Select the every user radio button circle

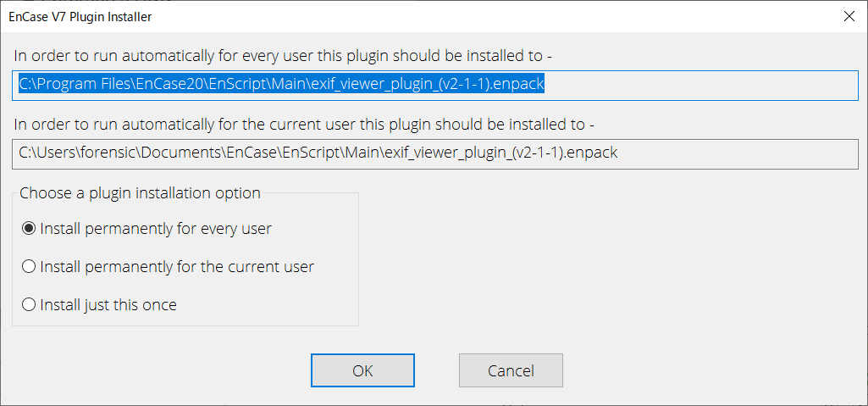coord(29,228)
